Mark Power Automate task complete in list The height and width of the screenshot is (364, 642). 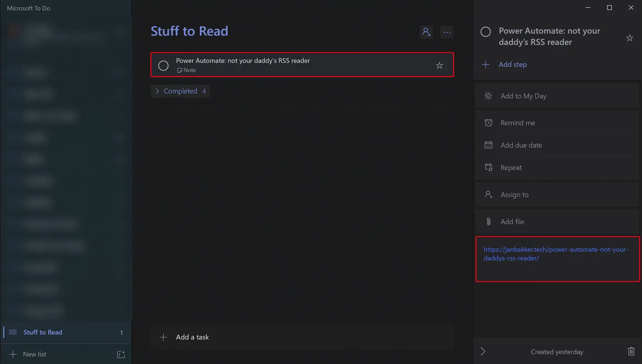(x=163, y=65)
